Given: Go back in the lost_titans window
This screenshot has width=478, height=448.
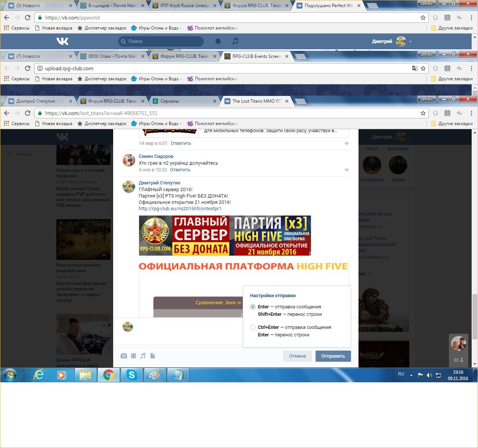Looking at the screenshot, I should [x=7, y=113].
